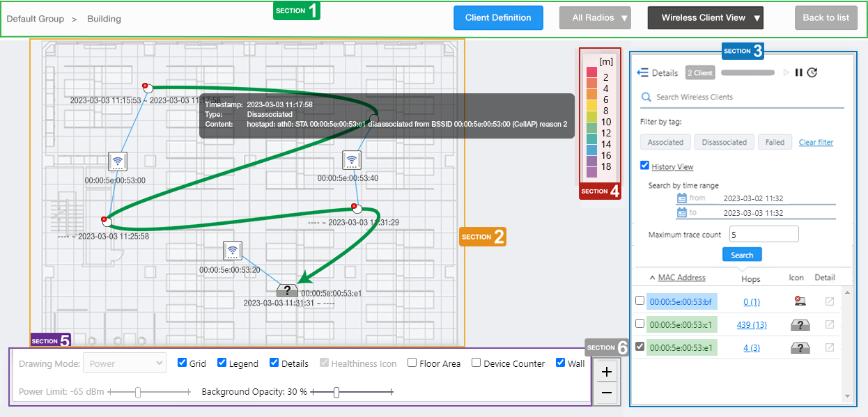The height and width of the screenshot is (417, 868).
Task: Filter by the Associated tag
Action: point(665,142)
